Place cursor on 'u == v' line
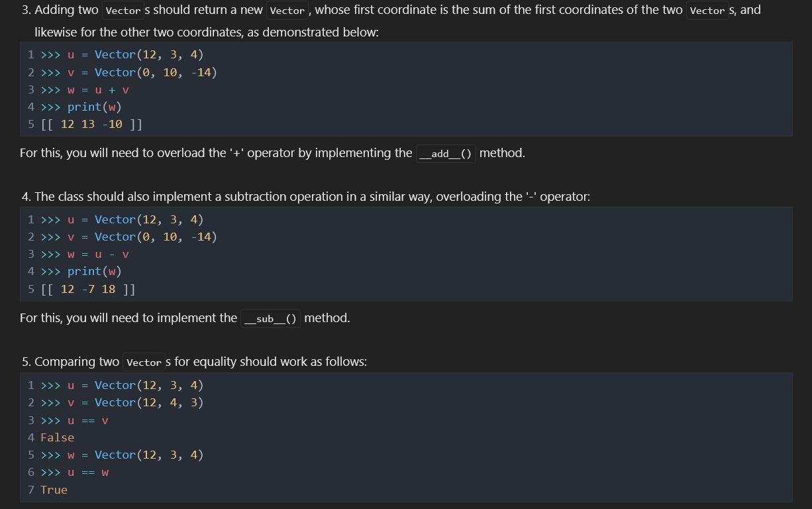This screenshot has width=812, height=509. (x=87, y=421)
